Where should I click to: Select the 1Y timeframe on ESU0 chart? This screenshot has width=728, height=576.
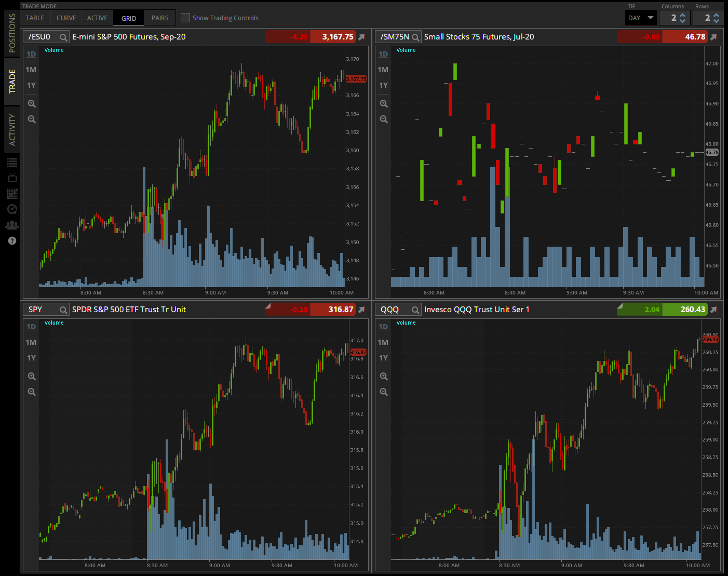(31, 85)
